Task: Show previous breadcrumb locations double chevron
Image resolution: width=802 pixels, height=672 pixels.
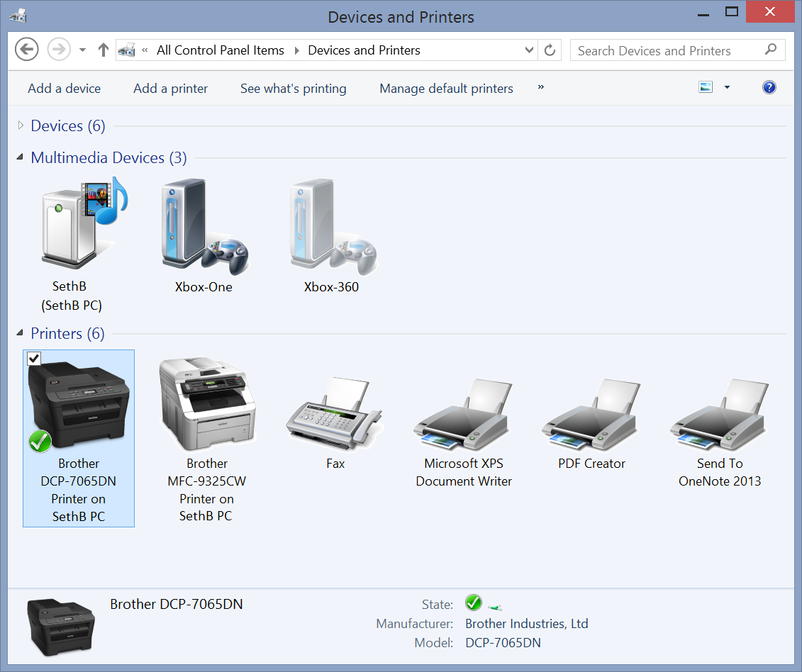Action: 145,50
